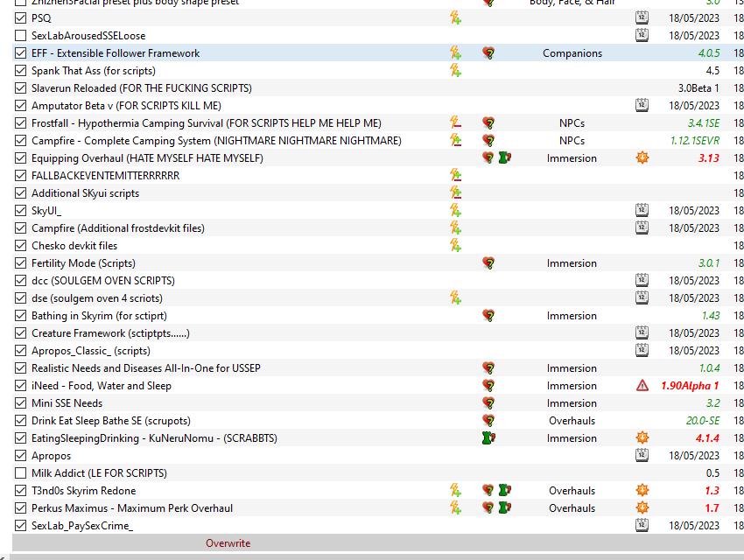This screenshot has width=744, height=560.
Task: Click the red warning triangle in iNeed row
Action: 642,386
